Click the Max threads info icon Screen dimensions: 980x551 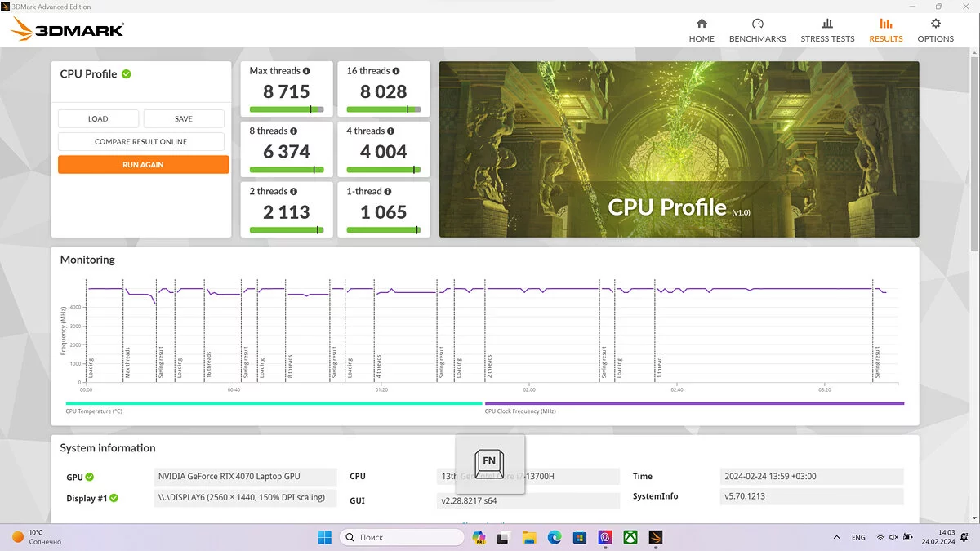[308, 71]
